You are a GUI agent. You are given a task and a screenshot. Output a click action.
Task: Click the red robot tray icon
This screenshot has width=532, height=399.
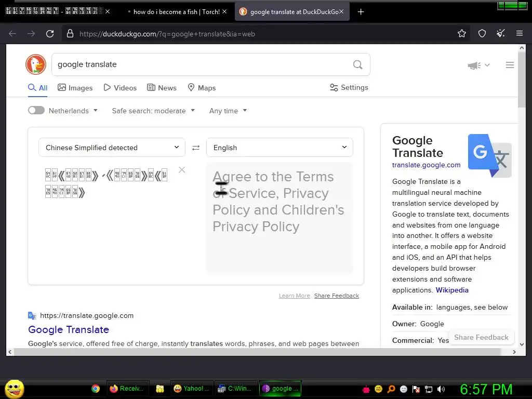pos(366,389)
